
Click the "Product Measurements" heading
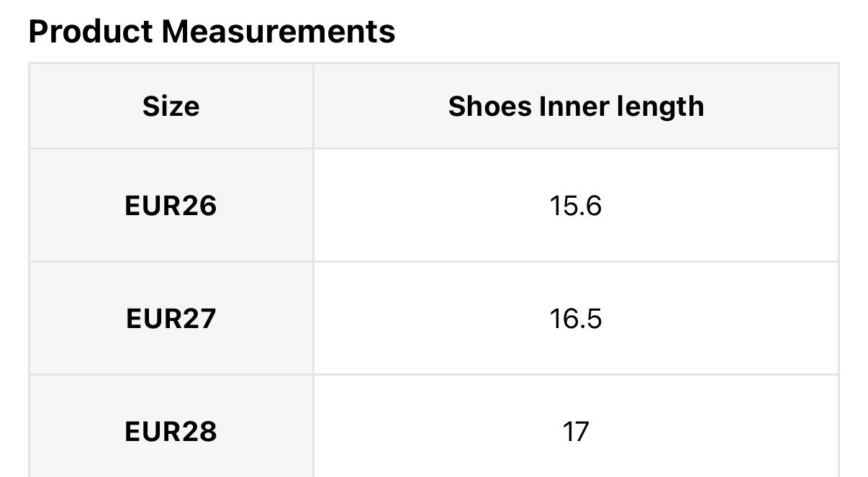(x=212, y=32)
